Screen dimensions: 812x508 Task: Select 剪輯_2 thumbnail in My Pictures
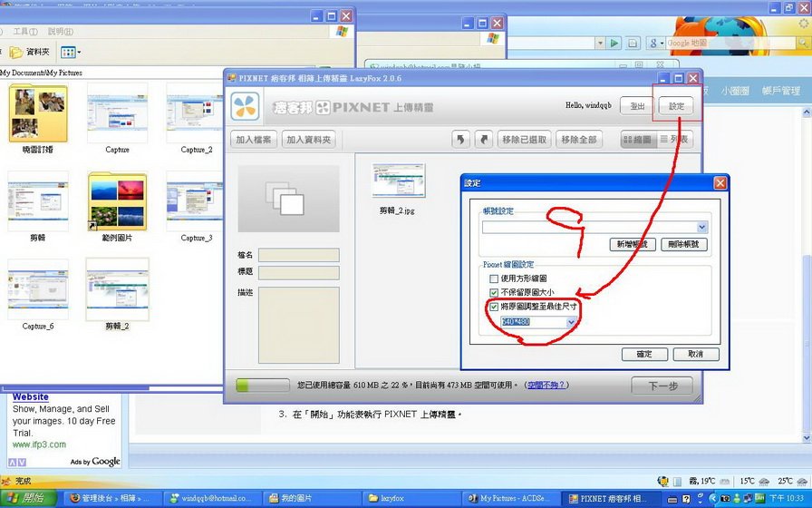click(118, 289)
